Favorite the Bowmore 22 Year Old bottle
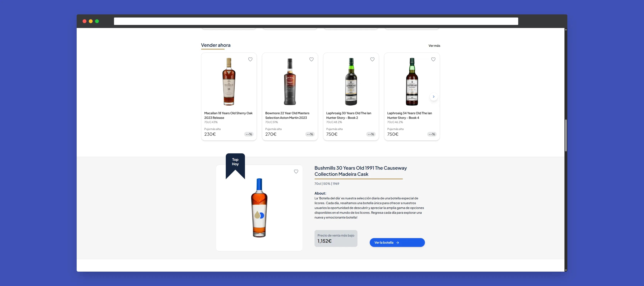 [311, 59]
